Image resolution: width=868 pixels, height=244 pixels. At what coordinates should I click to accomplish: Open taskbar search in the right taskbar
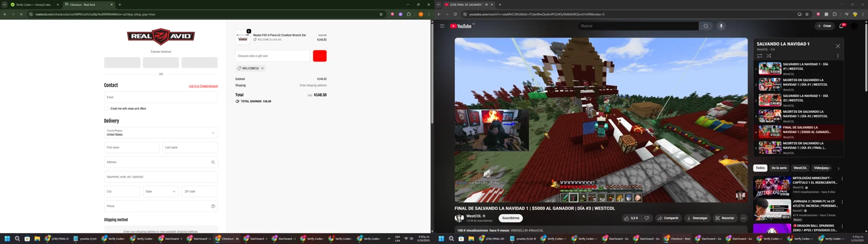tap(451, 238)
